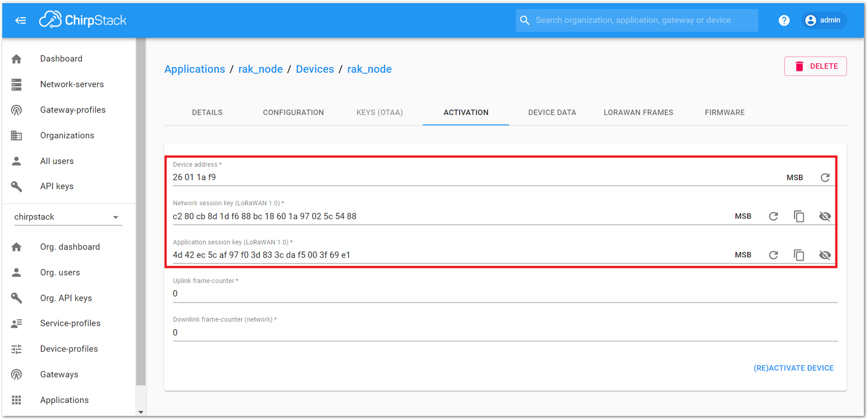Click the Org. users person icon
868x420 pixels.
pos(17,272)
